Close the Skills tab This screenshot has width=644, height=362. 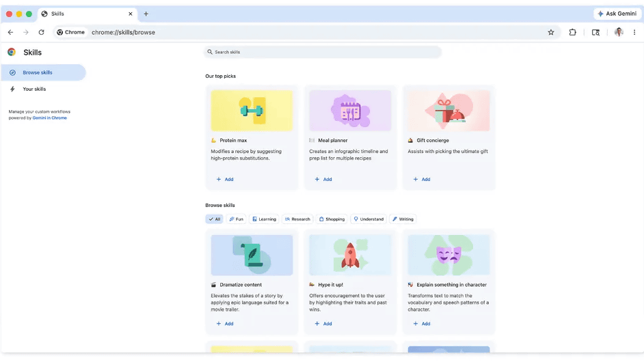point(131,14)
